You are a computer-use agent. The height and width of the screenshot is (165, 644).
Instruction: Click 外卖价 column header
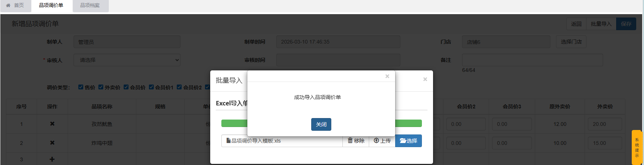pyautogui.click(x=605, y=107)
